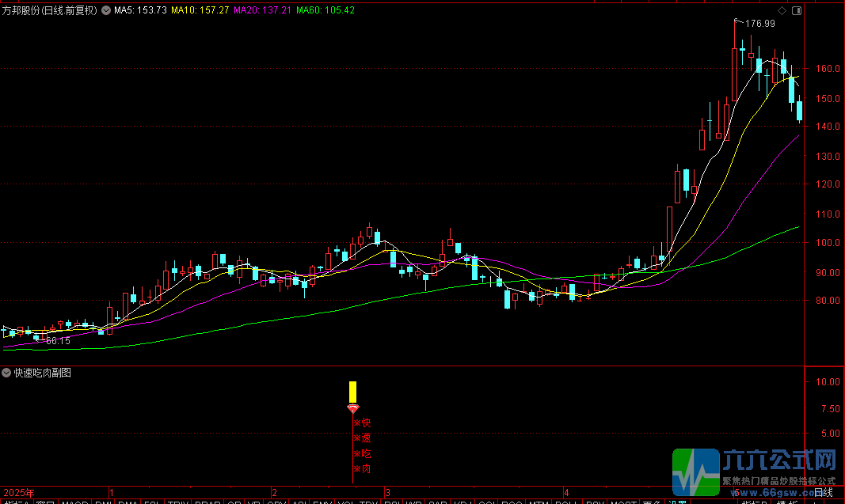Image resolution: width=845 pixels, height=504 pixels.
Task: Switch to the MACD indicator tab
Action: (x=75, y=502)
